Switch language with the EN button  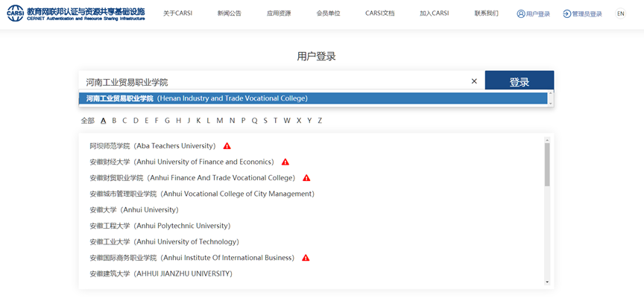620,14
